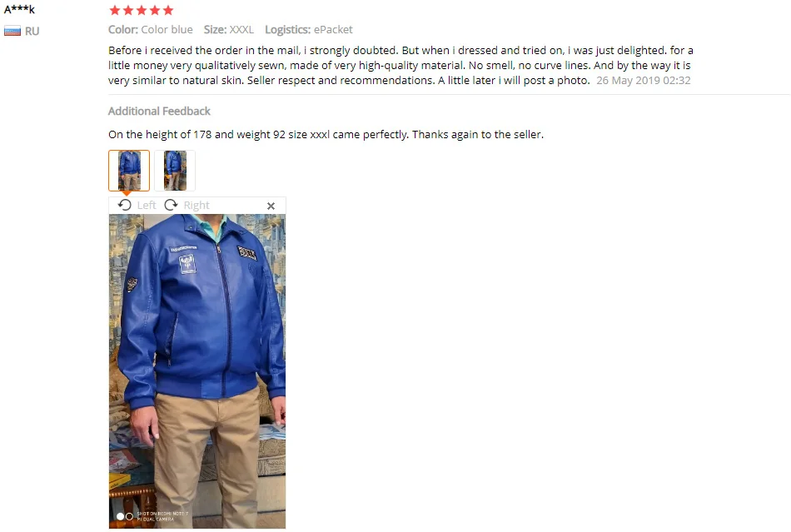Click the Logistics ePacket label

click(x=309, y=30)
